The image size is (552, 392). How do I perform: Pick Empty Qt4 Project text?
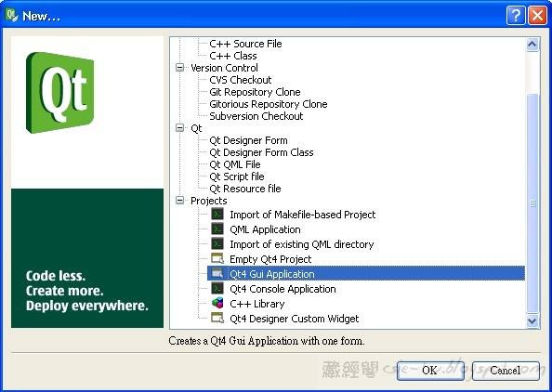pyautogui.click(x=270, y=259)
